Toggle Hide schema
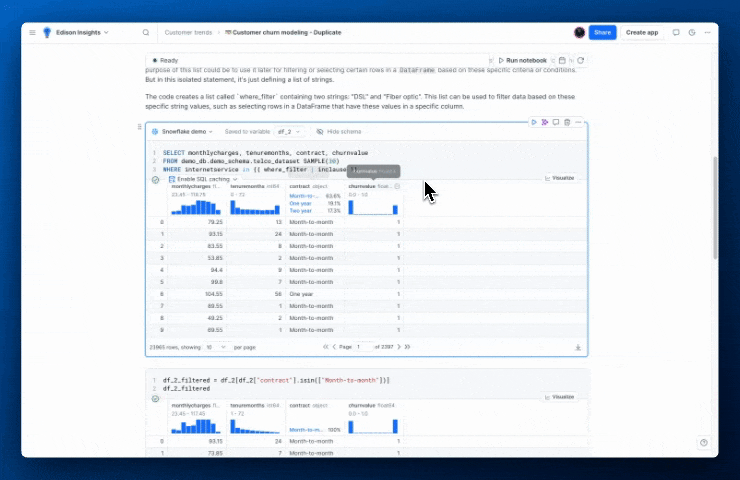 pyautogui.click(x=339, y=132)
